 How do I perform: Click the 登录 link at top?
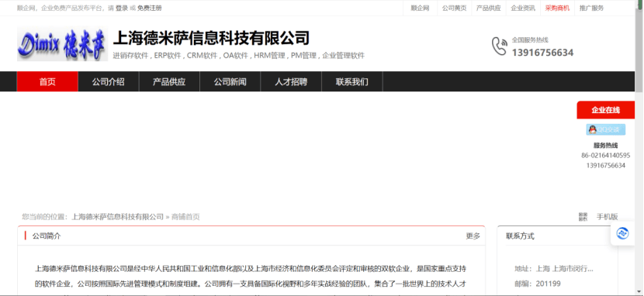(122, 8)
